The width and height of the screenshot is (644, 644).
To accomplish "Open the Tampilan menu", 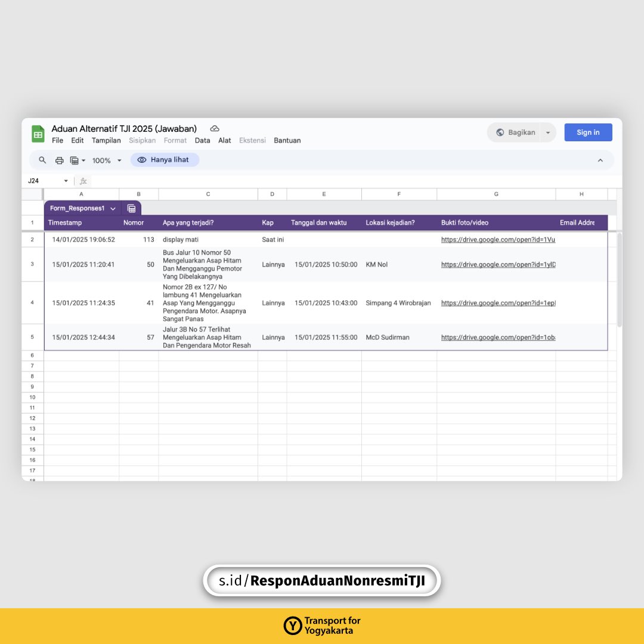I will click(x=106, y=141).
